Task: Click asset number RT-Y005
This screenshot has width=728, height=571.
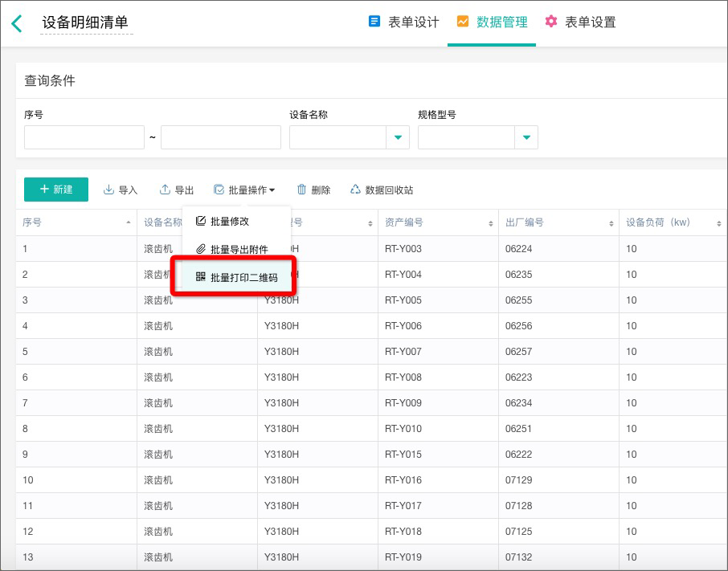Action: [403, 300]
